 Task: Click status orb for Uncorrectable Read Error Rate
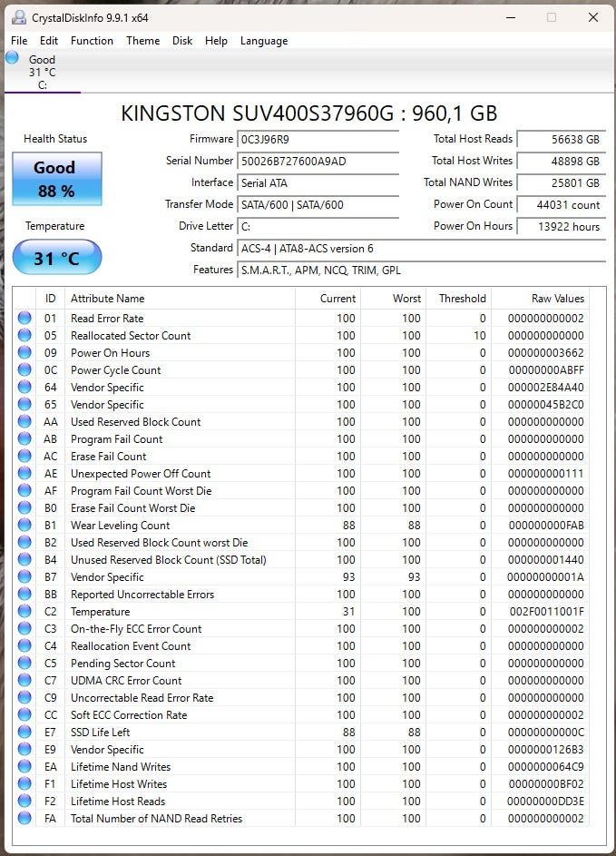click(x=24, y=698)
